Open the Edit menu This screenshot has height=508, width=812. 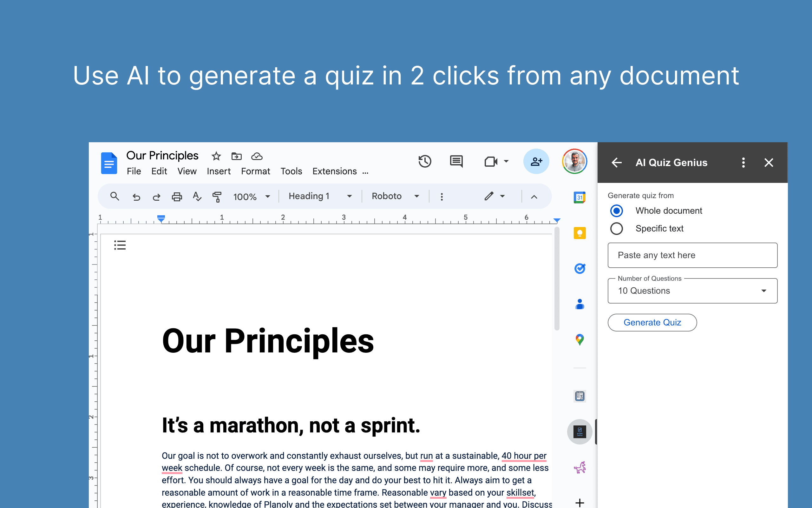coord(159,171)
